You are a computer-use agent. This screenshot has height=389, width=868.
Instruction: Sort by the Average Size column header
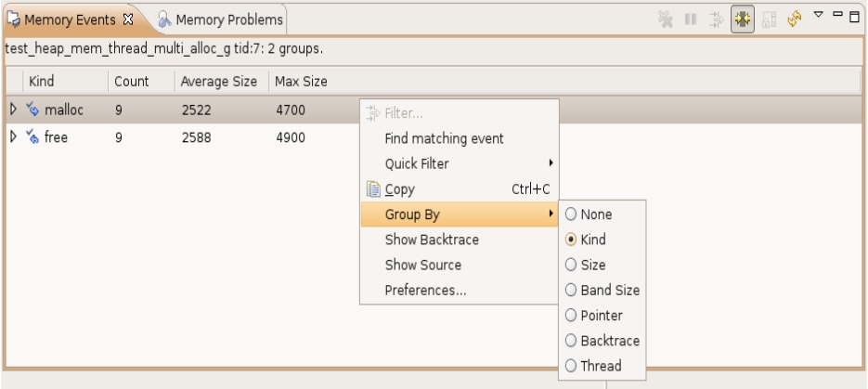pos(219,82)
